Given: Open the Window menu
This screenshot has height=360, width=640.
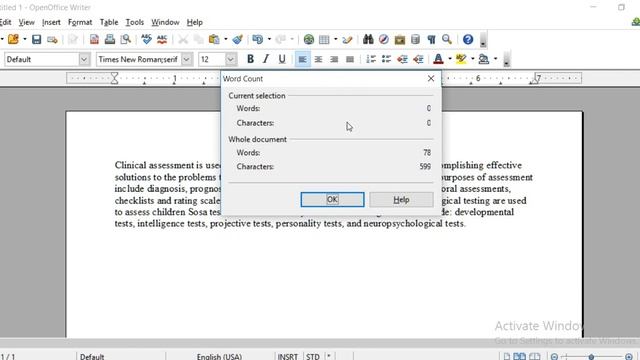Looking at the screenshot, I should coord(165,22).
